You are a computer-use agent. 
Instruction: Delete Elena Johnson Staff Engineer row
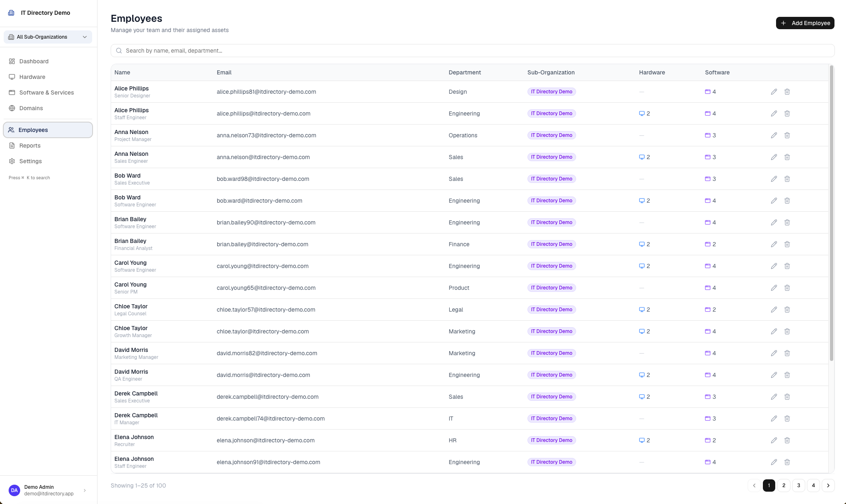pyautogui.click(x=787, y=462)
